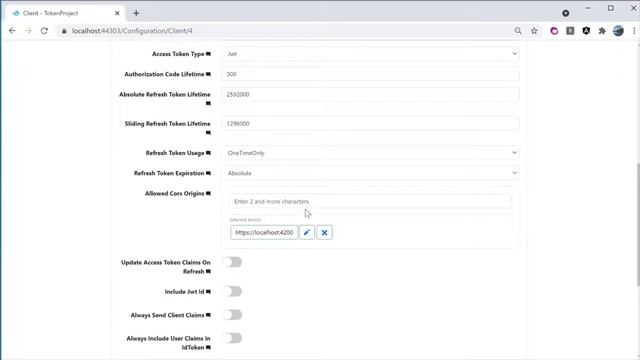Click the back navigation arrow
640x360 pixels.
click(12, 31)
